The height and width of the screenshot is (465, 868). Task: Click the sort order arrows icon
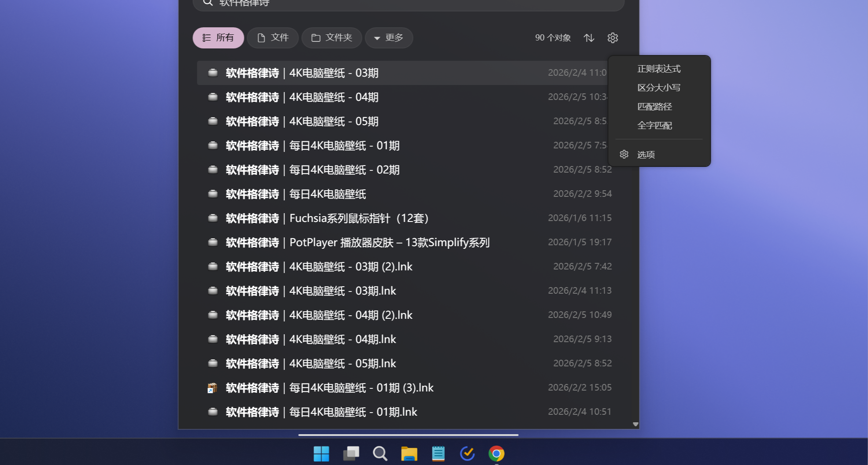coord(589,38)
